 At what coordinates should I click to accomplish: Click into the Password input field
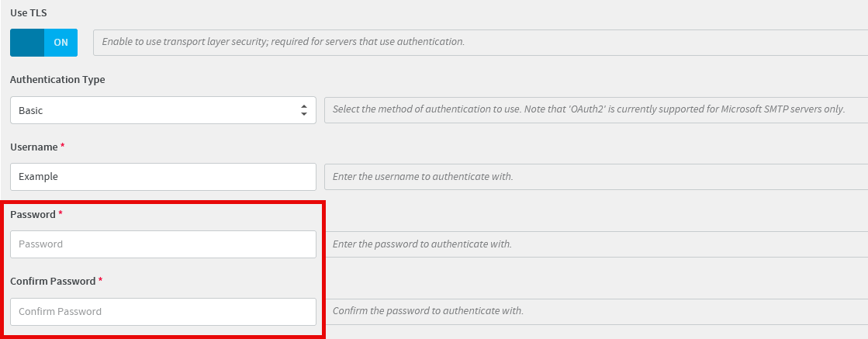pos(164,244)
